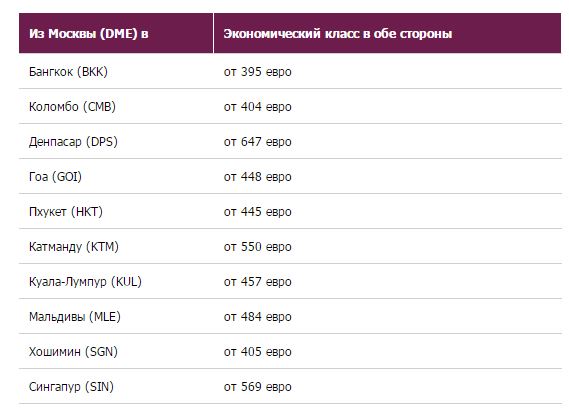Click the 'от 484 евро' price
Image resolution: width=569 pixels, height=411 pixels.
(258, 317)
